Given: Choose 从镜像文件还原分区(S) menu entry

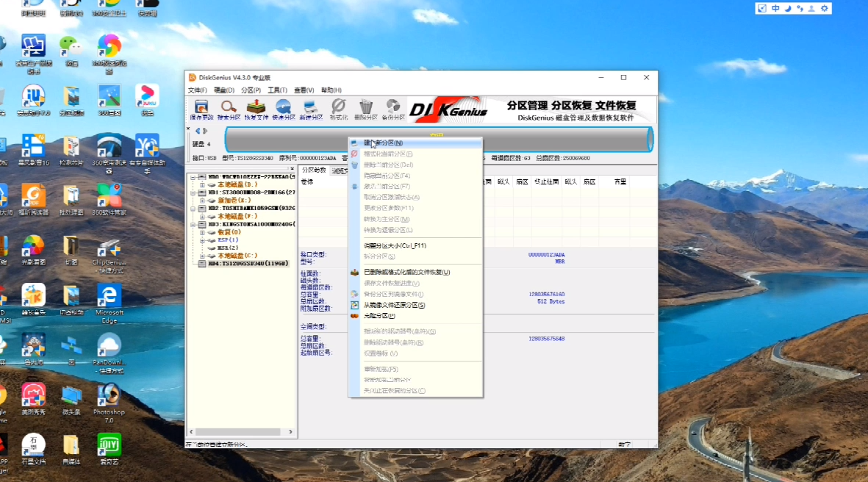Looking at the screenshot, I should click(x=415, y=305).
